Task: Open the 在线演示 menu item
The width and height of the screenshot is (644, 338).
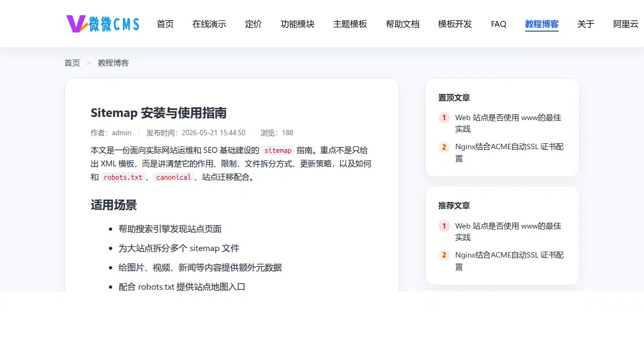Action: 209,24
